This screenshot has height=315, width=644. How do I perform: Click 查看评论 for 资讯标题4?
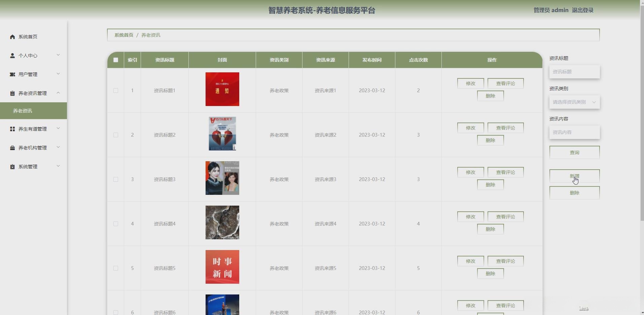point(505,217)
